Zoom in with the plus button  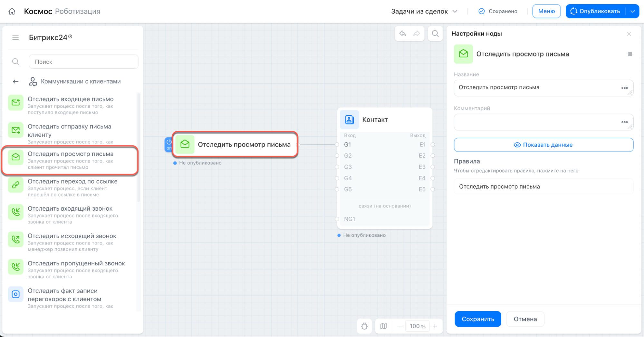(435, 326)
